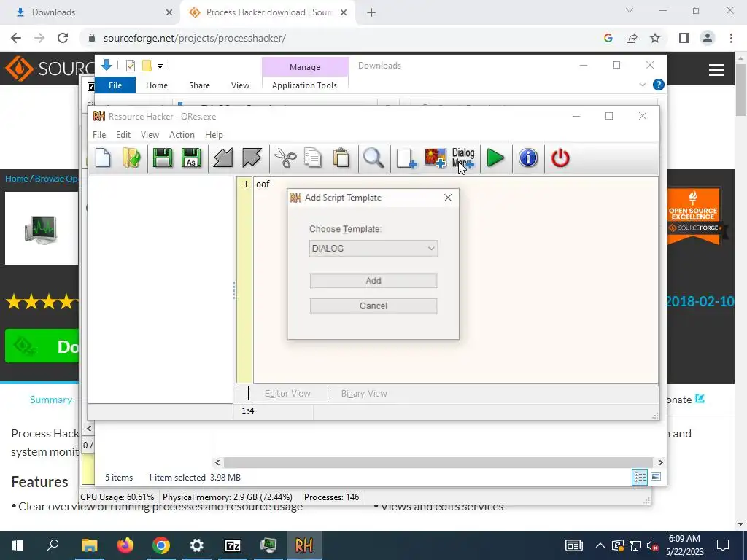Viewport: 747px width, 560px height.
Task: Open Explorer quick access toolbar dropdown arrow
Action: [x=160, y=66]
